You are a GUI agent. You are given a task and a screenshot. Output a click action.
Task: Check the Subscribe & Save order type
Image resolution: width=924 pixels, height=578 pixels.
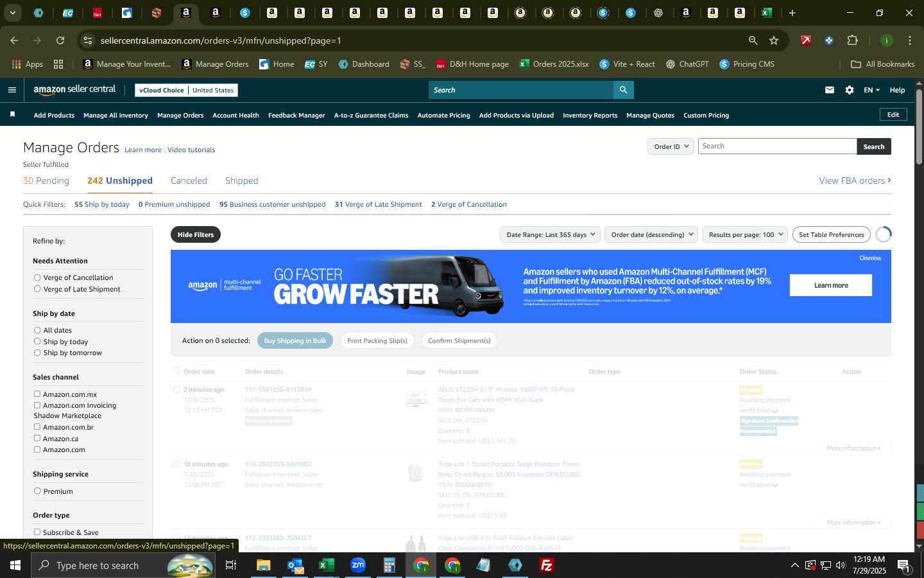37,532
